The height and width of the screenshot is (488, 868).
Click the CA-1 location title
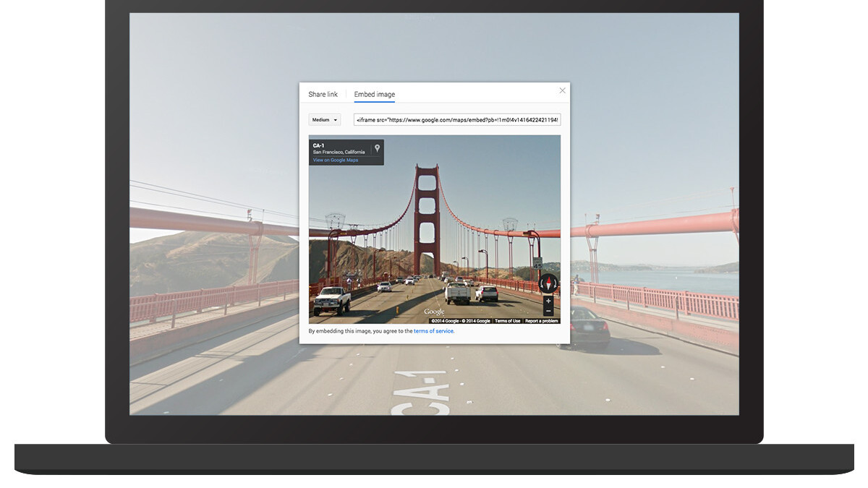tap(318, 145)
